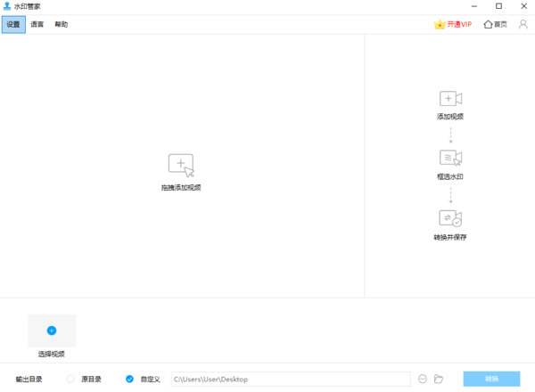Image resolution: width=535 pixels, height=392 pixels.
Task: Click the 选择视频 label
Action: click(x=52, y=355)
